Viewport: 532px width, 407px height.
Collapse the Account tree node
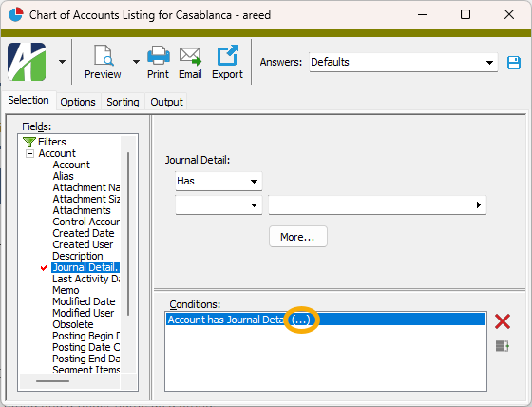(x=29, y=153)
